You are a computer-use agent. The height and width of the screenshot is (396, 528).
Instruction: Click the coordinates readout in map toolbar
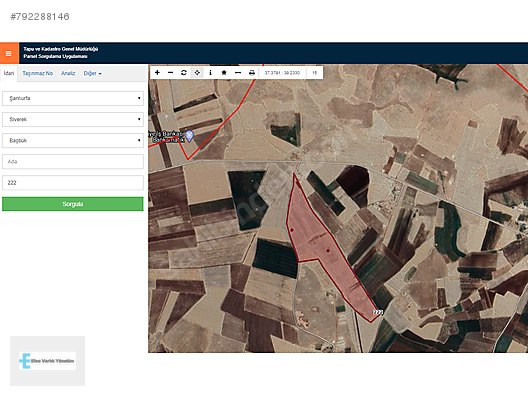pyautogui.click(x=282, y=73)
